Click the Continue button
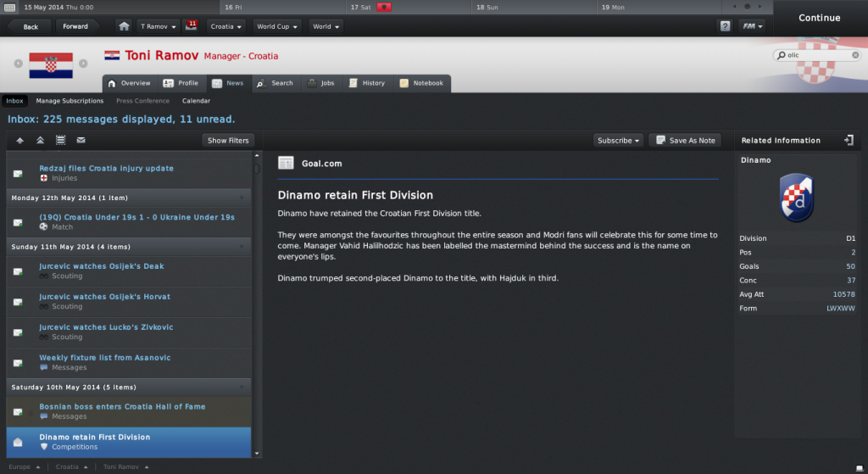Viewport: 868px width, 474px height. coord(820,18)
